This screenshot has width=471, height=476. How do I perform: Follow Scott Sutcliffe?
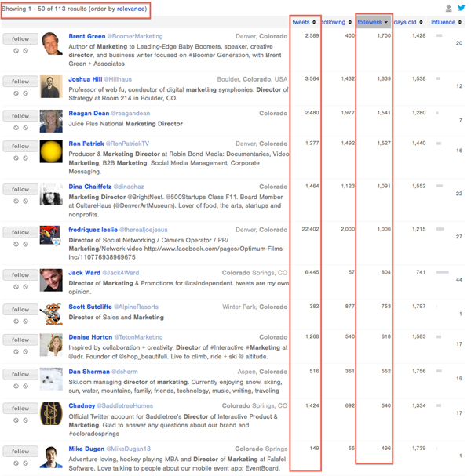click(20, 310)
